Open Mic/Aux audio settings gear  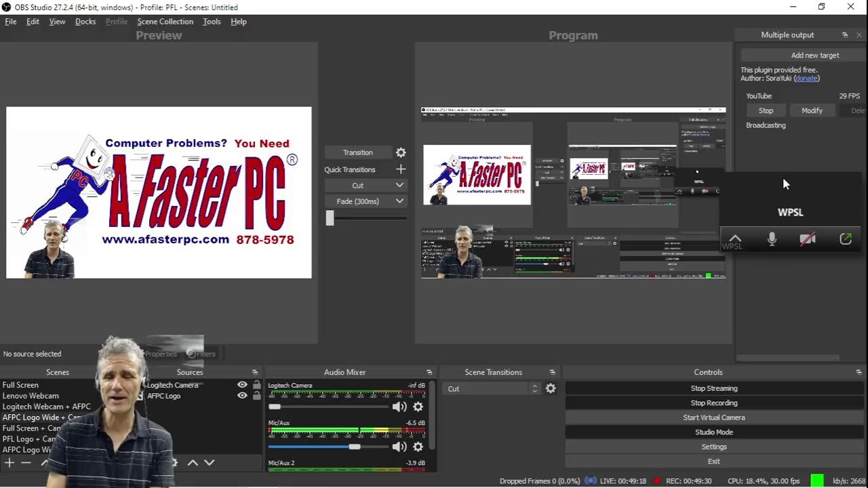click(x=418, y=447)
